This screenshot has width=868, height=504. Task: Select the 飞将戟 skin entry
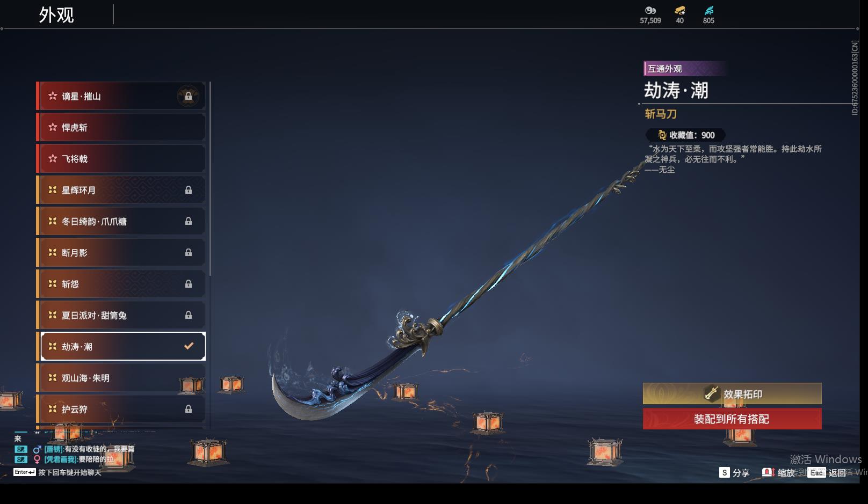[x=121, y=159]
